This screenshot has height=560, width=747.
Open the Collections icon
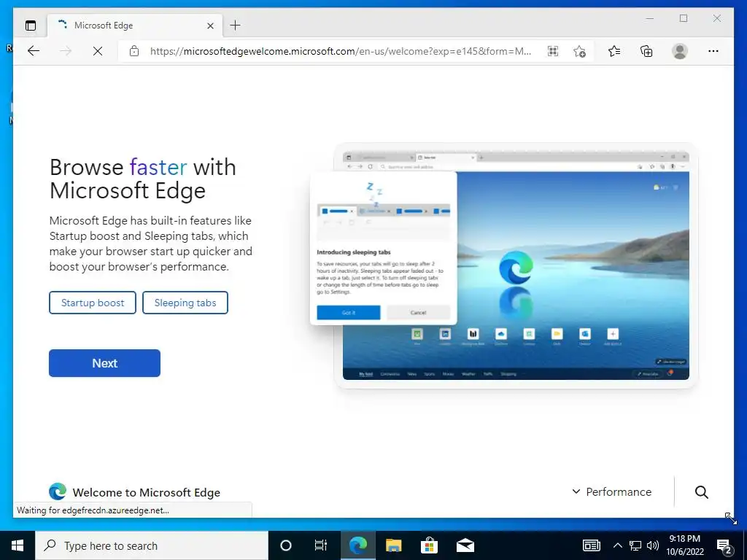[x=646, y=51]
